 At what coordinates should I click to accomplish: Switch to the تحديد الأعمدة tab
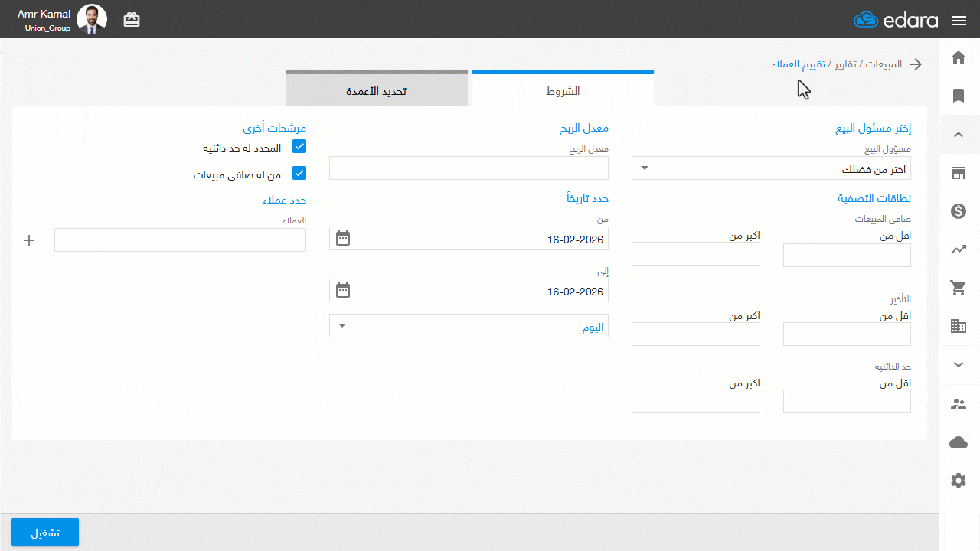pos(377,90)
